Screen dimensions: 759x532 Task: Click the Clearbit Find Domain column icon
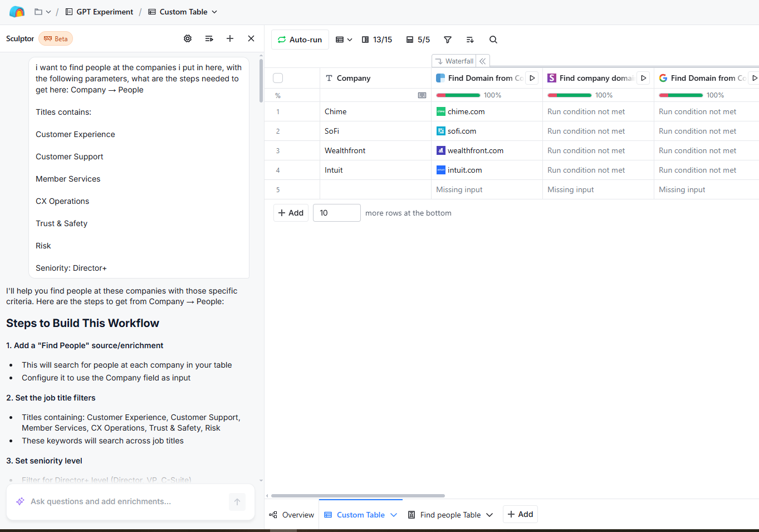[440, 78]
